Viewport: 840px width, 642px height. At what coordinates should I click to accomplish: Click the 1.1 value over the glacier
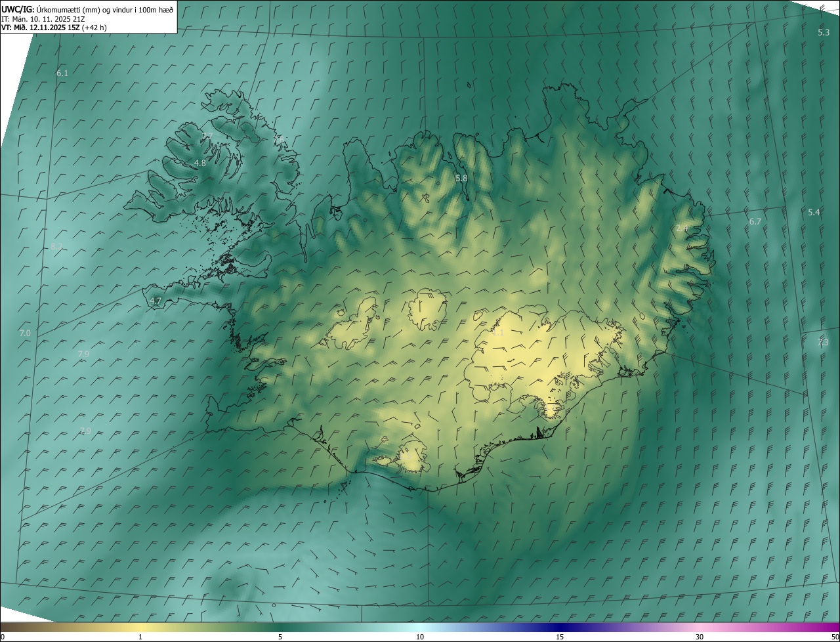coord(498,333)
